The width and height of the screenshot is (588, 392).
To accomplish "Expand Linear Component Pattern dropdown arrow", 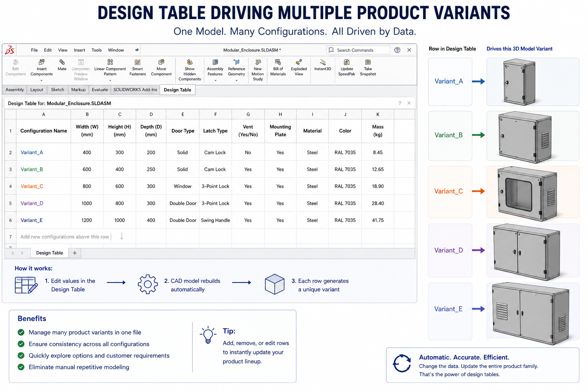I will [x=110, y=80].
